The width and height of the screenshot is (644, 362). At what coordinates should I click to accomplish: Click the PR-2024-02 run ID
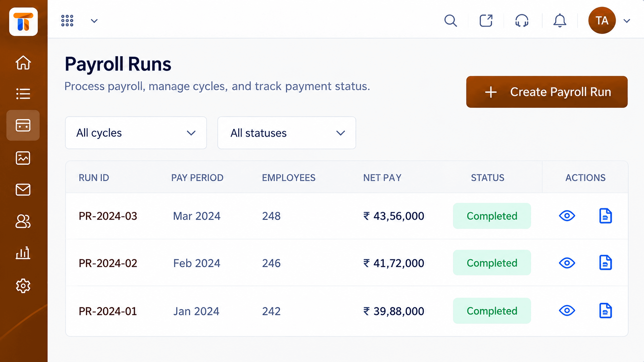(x=108, y=263)
